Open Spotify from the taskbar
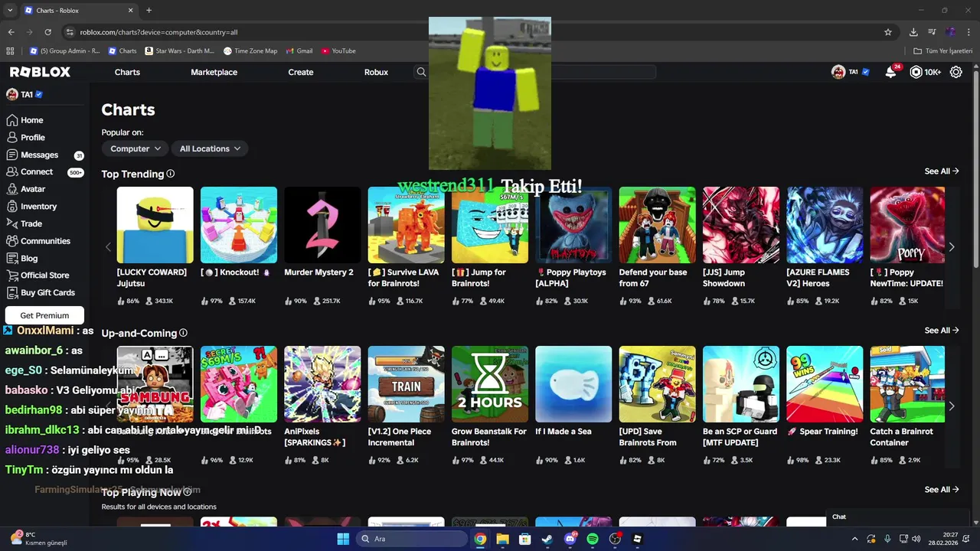Screen dimensions: 980x551 click(x=593, y=539)
